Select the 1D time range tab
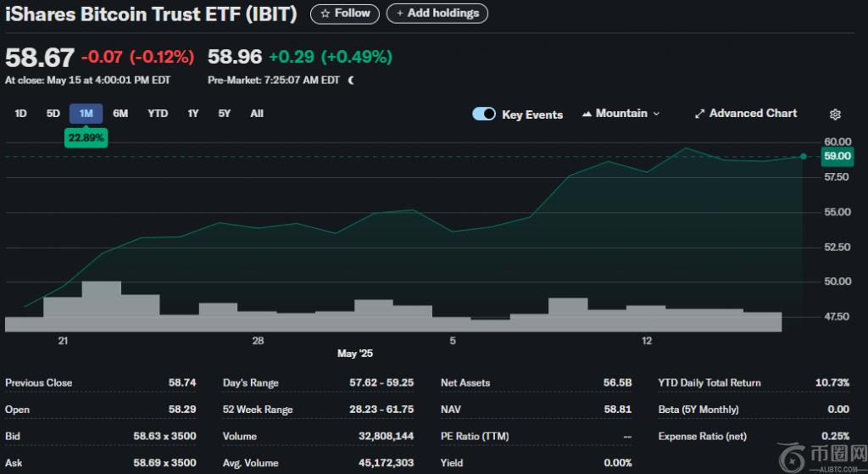Image resolution: width=868 pixels, height=474 pixels. [x=21, y=114]
